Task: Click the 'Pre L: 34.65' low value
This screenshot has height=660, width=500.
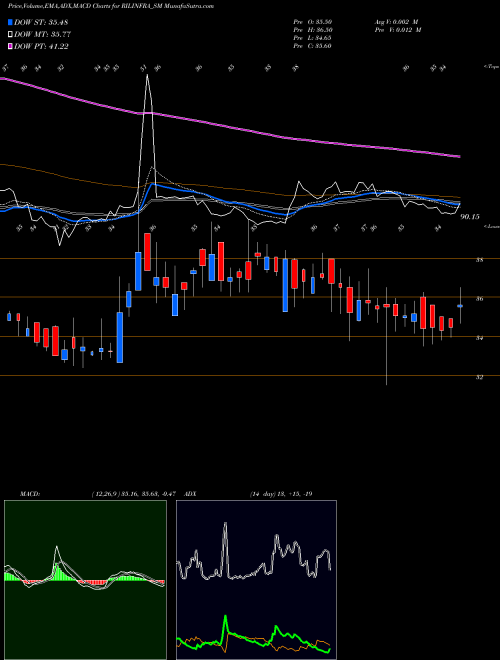Action: [312, 38]
